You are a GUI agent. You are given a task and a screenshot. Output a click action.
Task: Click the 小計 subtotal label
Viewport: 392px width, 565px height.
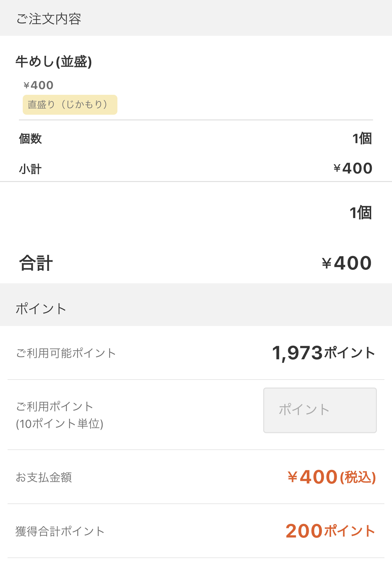(30, 169)
